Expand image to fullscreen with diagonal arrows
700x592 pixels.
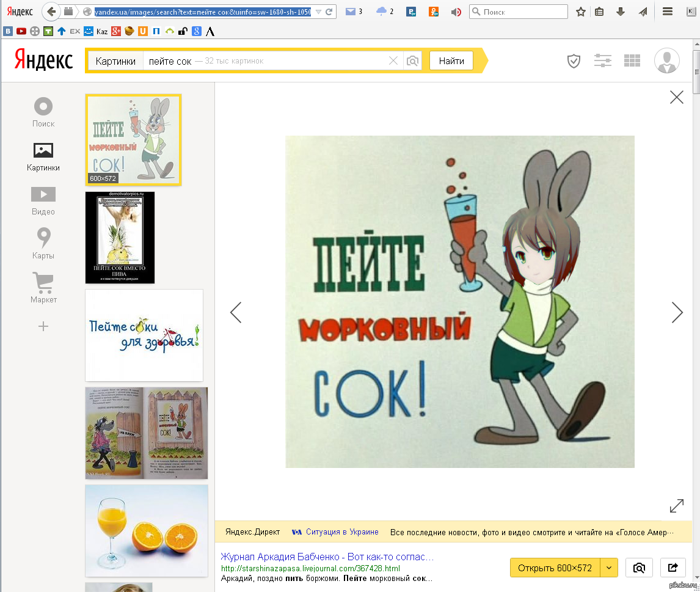676,506
